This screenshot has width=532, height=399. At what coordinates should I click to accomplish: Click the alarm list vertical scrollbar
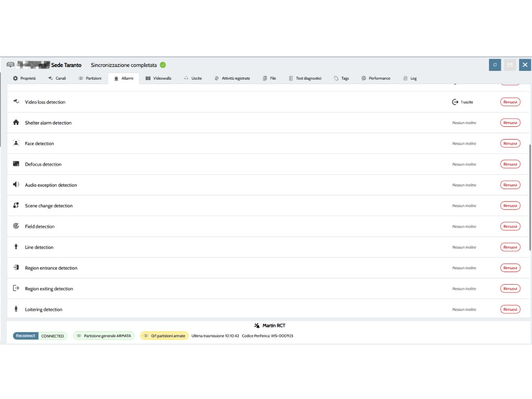[x=529, y=197]
